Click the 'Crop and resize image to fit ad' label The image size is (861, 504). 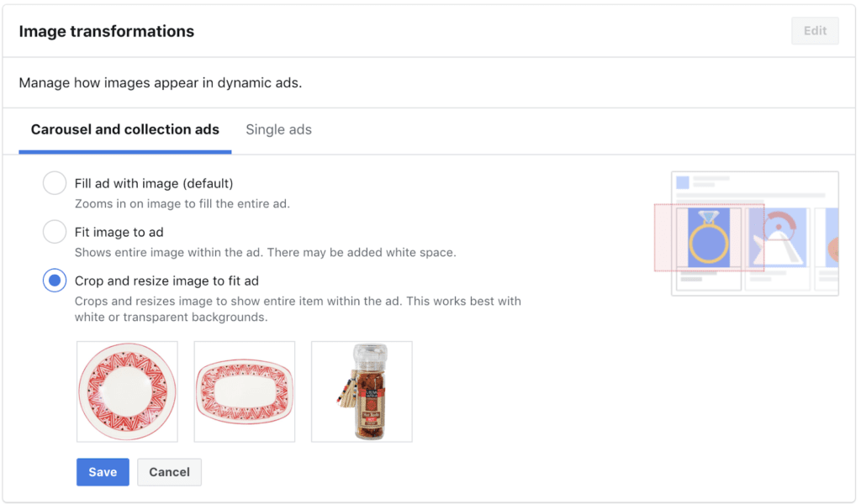click(x=166, y=281)
